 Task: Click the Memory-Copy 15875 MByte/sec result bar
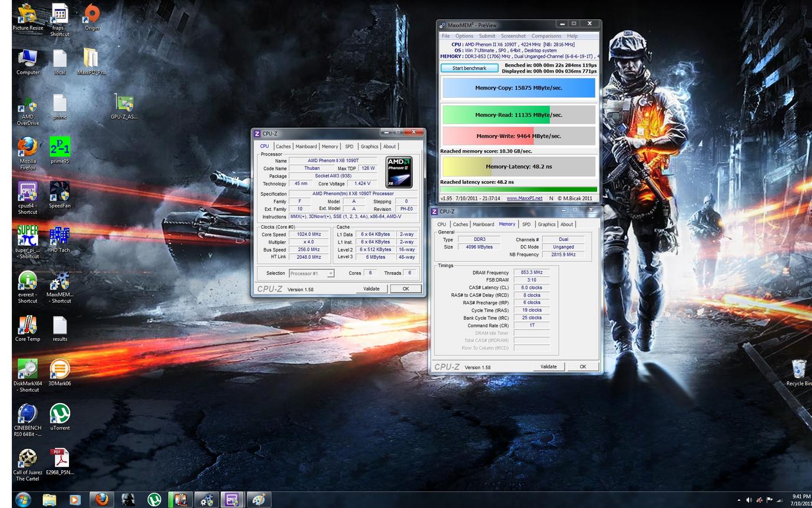pos(519,88)
